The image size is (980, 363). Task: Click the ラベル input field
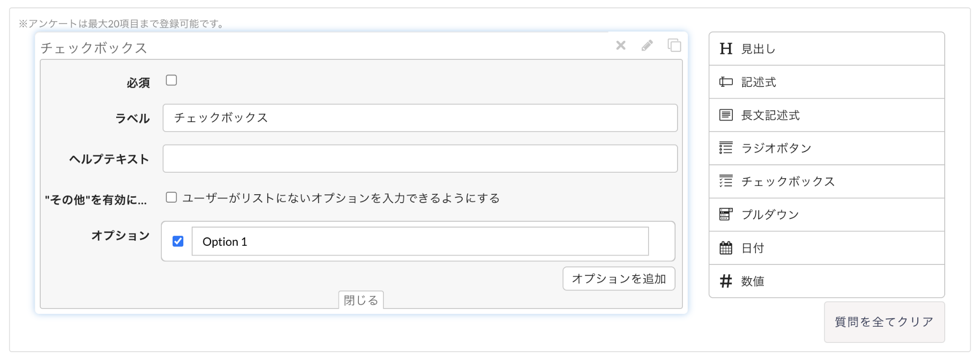click(x=420, y=118)
